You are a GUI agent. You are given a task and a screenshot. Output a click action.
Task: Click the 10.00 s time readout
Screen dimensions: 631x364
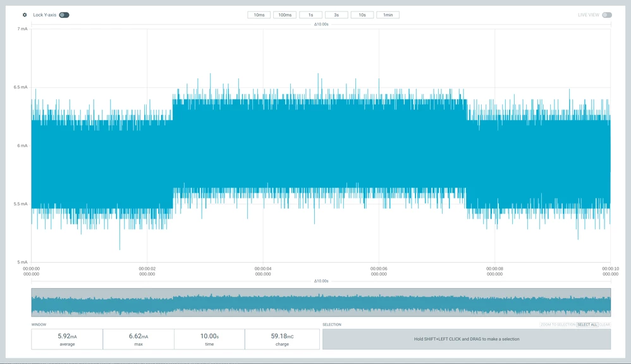[x=209, y=339]
